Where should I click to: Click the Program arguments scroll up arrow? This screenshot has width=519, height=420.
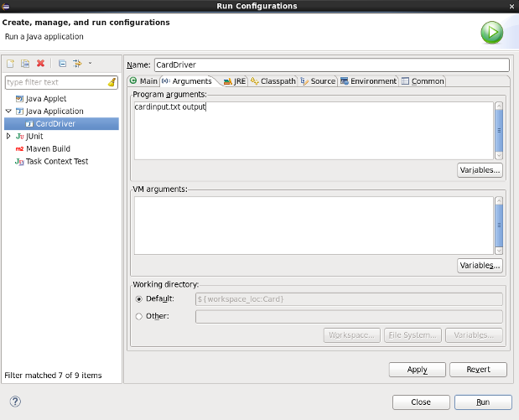[x=499, y=106]
